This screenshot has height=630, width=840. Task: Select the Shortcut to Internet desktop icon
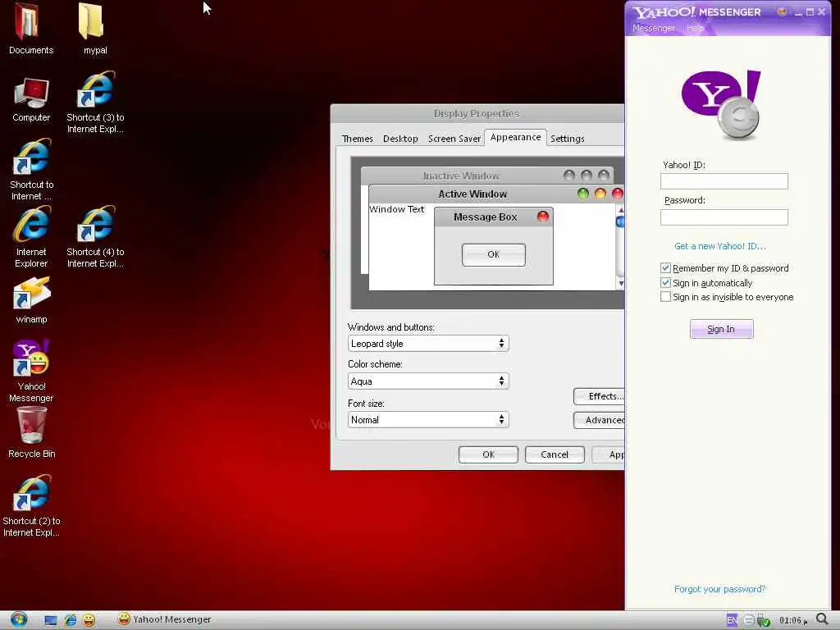pyautogui.click(x=31, y=170)
